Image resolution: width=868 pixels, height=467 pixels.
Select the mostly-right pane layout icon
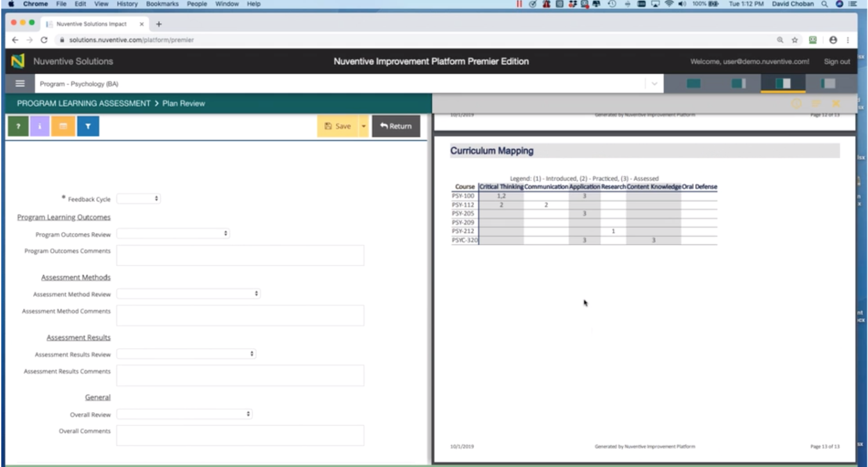tap(828, 84)
